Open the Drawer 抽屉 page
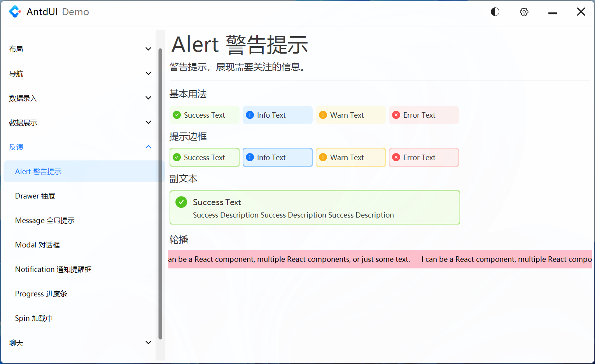Image resolution: width=595 pixels, height=364 pixels. pyautogui.click(x=35, y=196)
